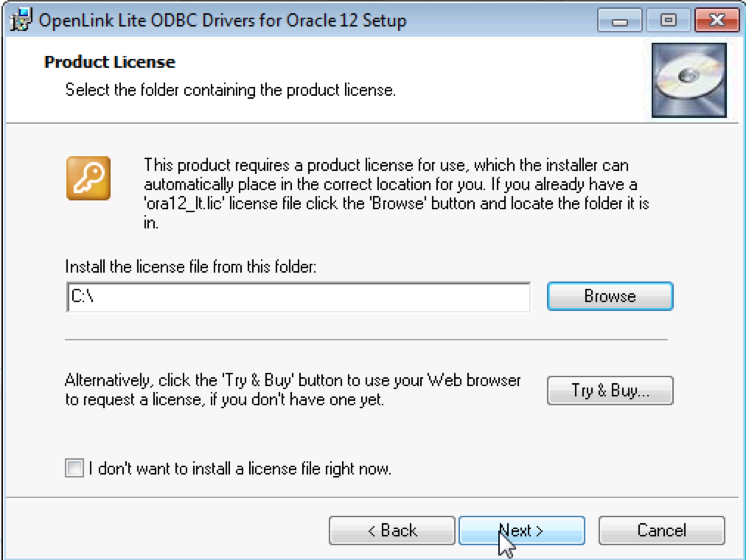This screenshot has height=560, width=746.
Task: Click the 'OpenLink Lite ODBC Drivers' title bar text
Action: (x=222, y=21)
